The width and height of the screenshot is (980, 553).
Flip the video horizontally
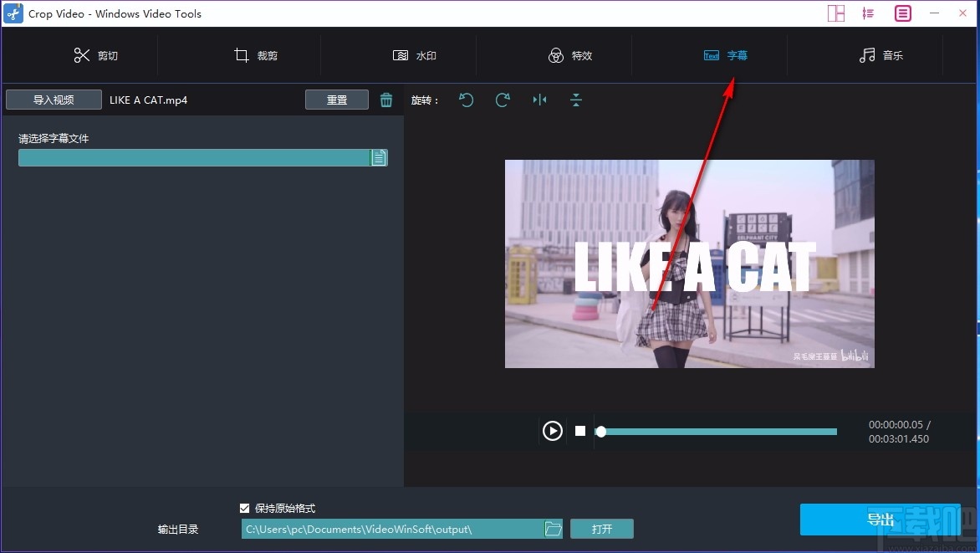(539, 100)
